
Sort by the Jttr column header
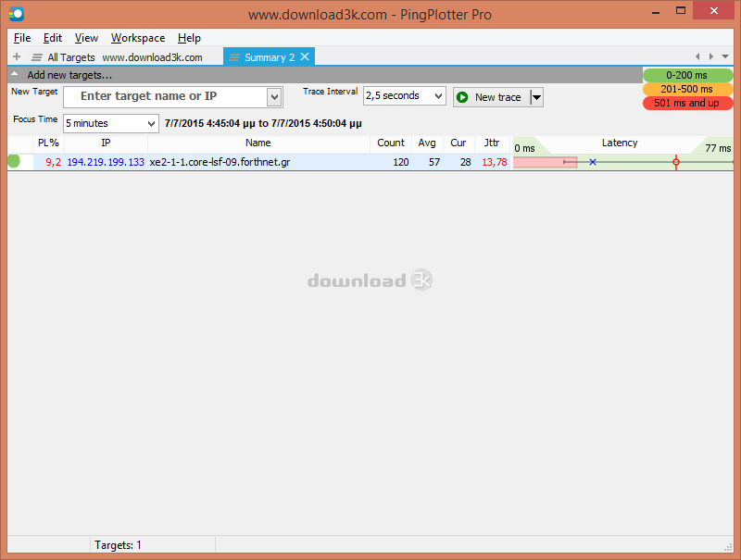(492, 143)
